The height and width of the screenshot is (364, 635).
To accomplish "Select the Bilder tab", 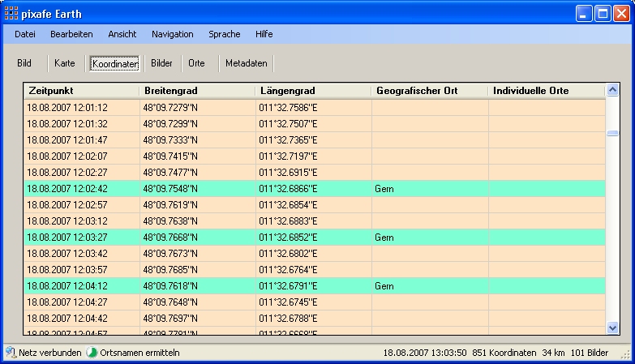I will (x=161, y=62).
